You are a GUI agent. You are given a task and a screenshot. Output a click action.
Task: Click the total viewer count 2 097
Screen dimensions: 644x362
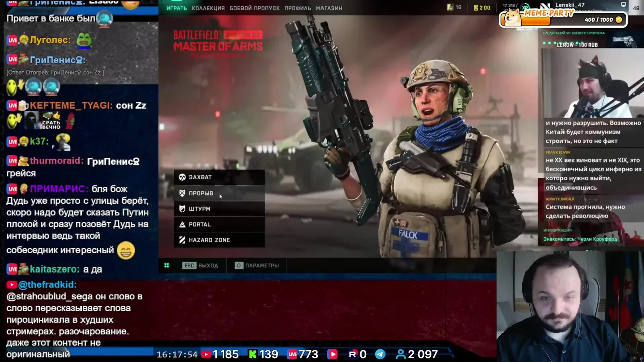coord(423,354)
